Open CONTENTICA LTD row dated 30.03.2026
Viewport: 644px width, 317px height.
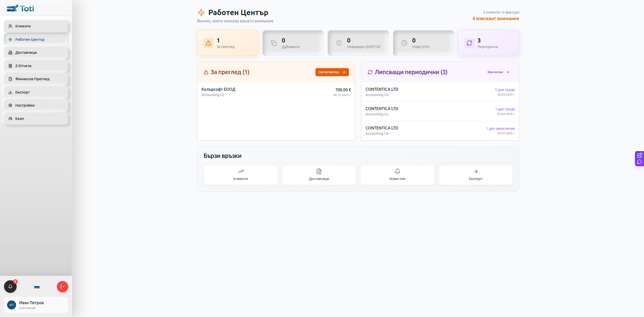pos(440,92)
